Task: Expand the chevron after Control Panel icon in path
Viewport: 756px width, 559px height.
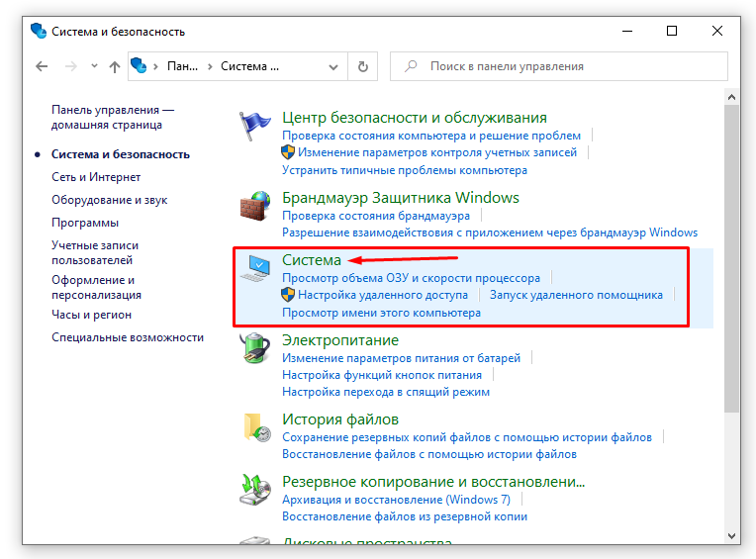Action: click(x=155, y=66)
